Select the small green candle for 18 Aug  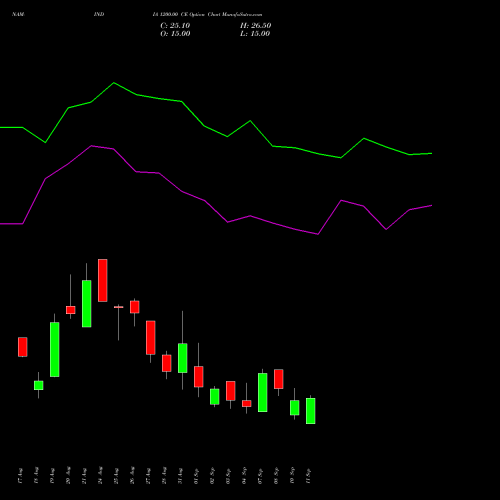pyautogui.click(x=39, y=385)
